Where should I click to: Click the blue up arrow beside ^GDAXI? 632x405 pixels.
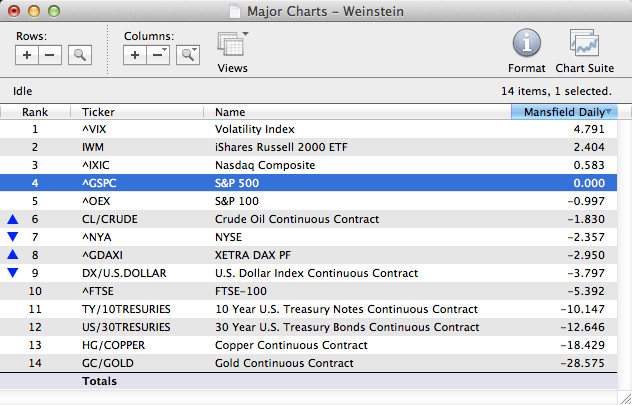[12, 255]
